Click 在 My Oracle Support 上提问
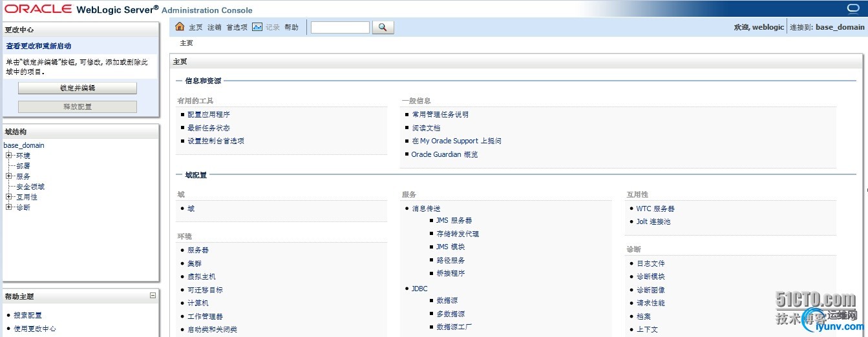868x337 pixels. (456, 141)
